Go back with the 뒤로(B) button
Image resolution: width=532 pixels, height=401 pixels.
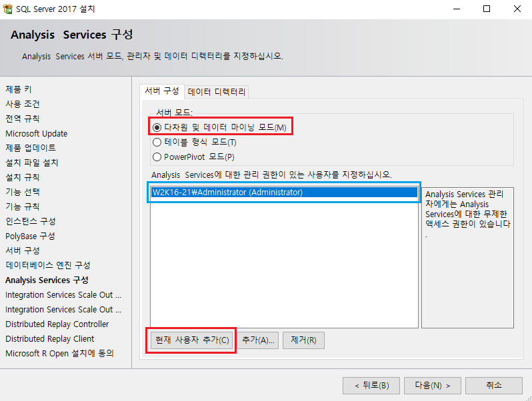click(x=371, y=386)
